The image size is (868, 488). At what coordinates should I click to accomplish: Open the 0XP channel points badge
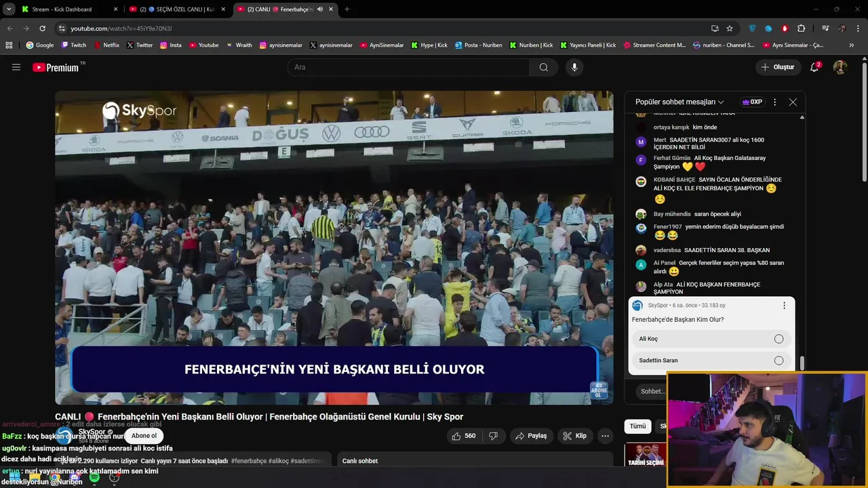(x=753, y=102)
